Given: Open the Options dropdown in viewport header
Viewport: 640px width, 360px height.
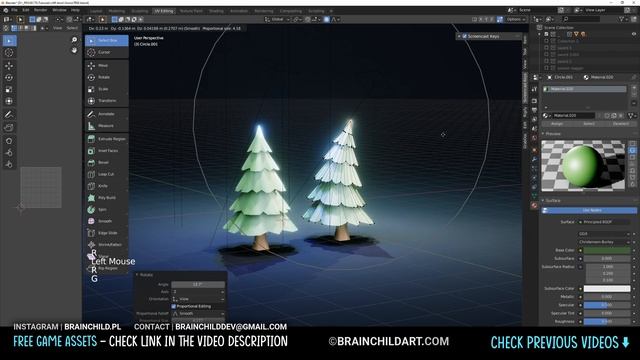Looking at the screenshot, I should tap(516, 19).
